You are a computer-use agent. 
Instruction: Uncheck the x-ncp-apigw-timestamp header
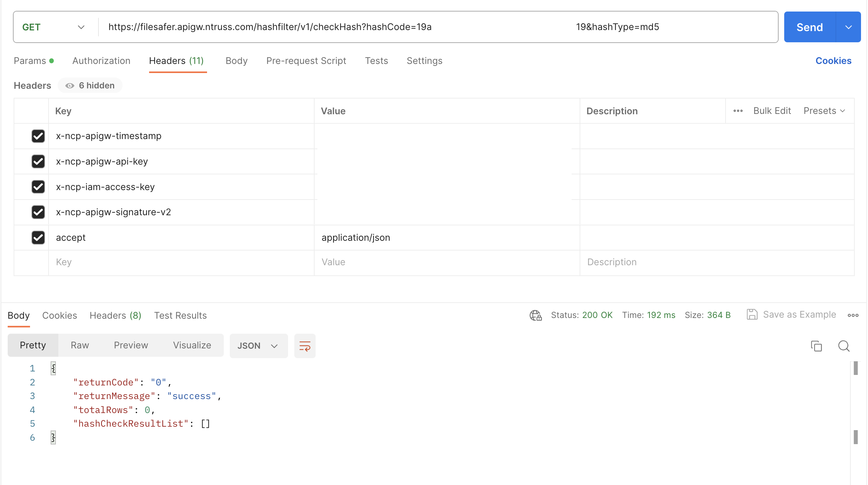(x=38, y=136)
